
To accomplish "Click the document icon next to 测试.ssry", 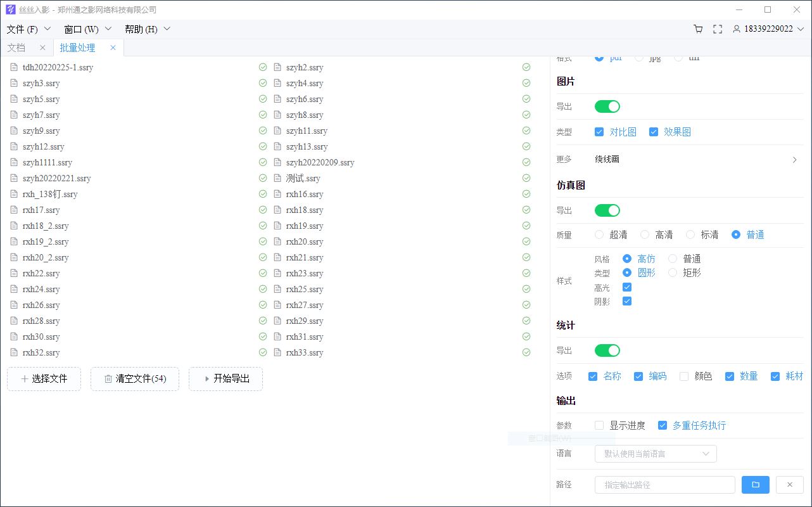I will [277, 178].
